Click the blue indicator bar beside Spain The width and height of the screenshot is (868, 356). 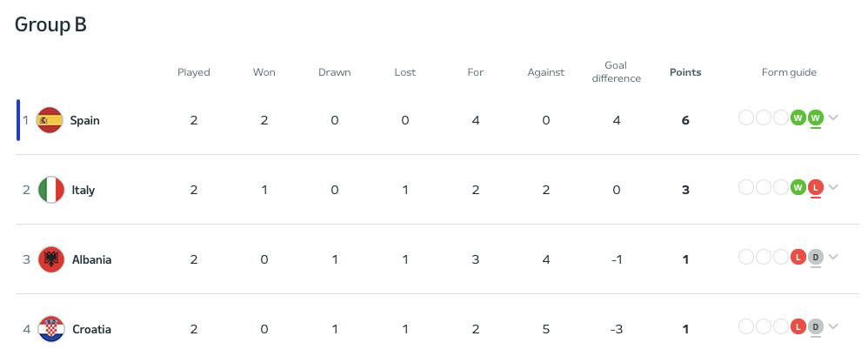[x=18, y=120]
